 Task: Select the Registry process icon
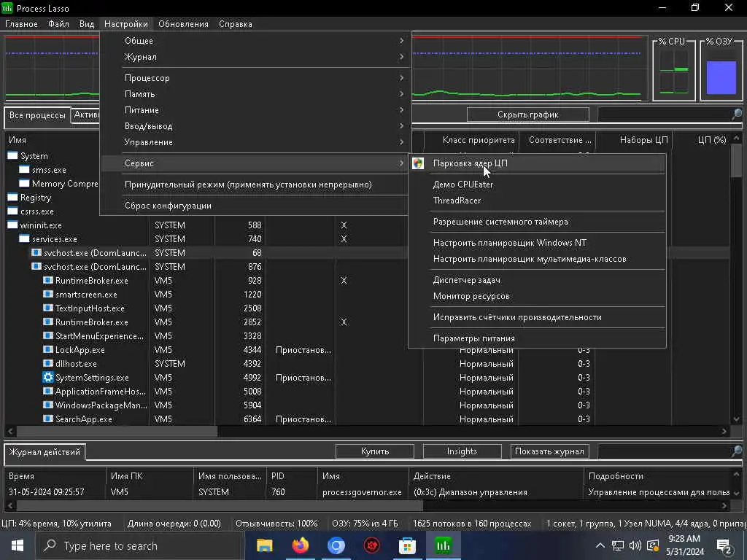tap(12, 197)
